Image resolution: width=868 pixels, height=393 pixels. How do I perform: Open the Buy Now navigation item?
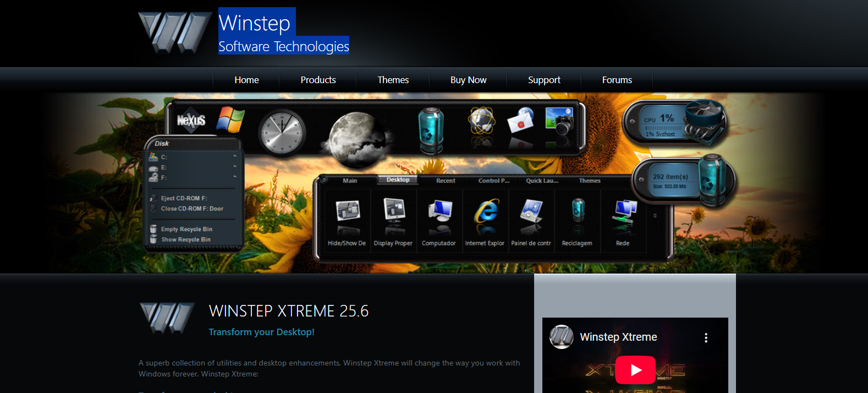tap(468, 80)
